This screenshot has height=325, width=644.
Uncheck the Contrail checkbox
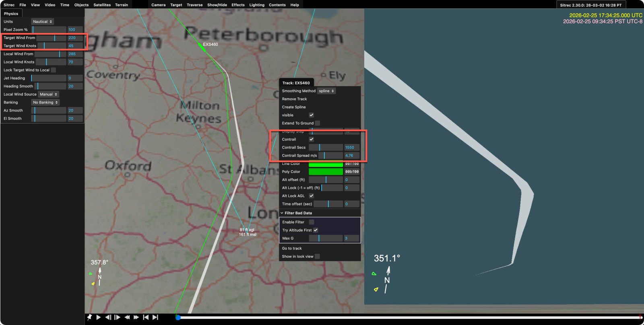pos(312,140)
